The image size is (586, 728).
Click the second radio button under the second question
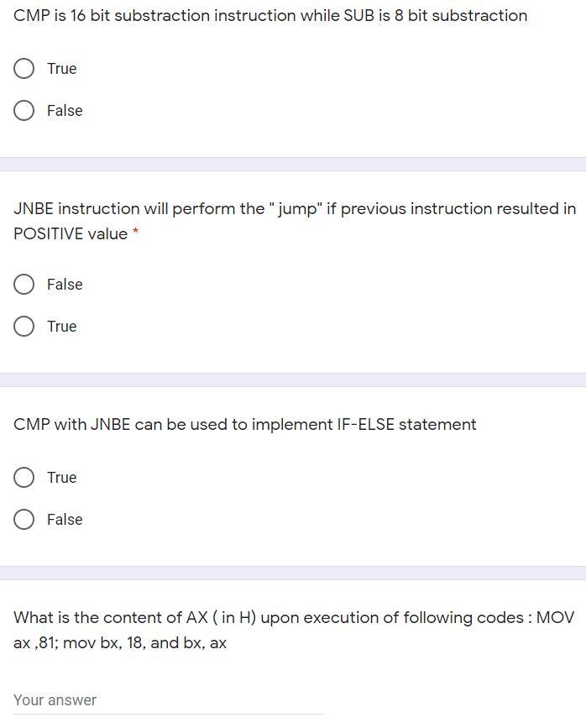pos(24,326)
